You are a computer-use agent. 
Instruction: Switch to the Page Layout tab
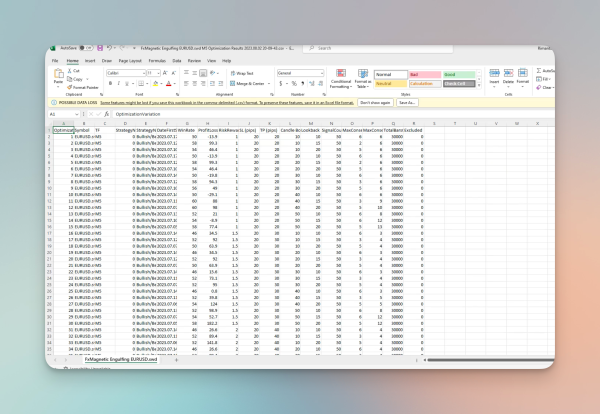(130, 60)
